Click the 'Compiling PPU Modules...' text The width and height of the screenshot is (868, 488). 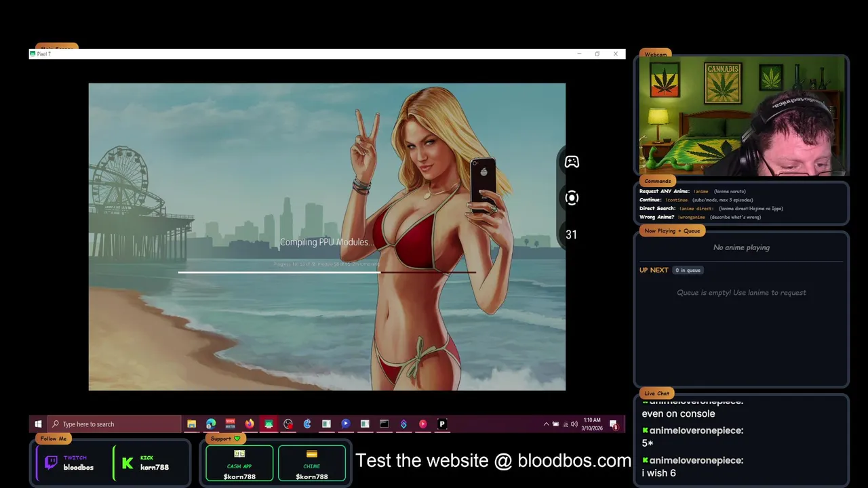pos(327,242)
